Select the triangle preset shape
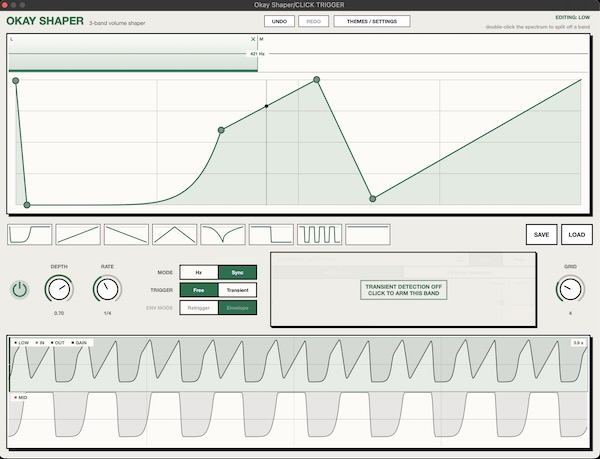The width and height of the screenshot is (600, 459). (x=174, y=234)
